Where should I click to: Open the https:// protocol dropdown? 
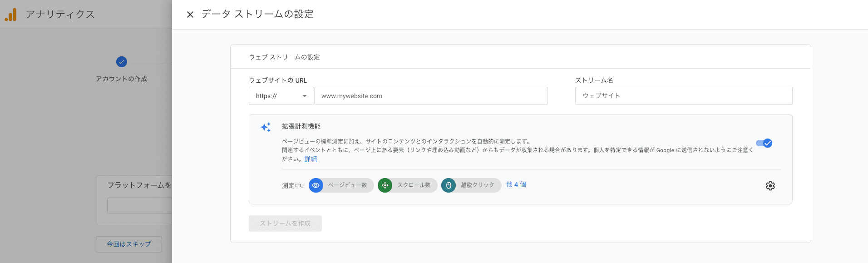281,96
